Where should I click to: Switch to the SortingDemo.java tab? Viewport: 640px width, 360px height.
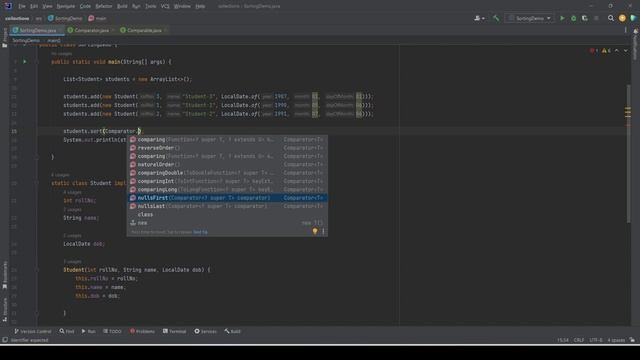pos(36,30)
